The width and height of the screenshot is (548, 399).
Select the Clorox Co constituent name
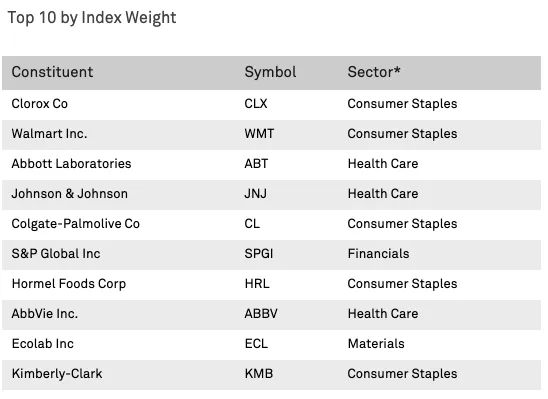39,104
